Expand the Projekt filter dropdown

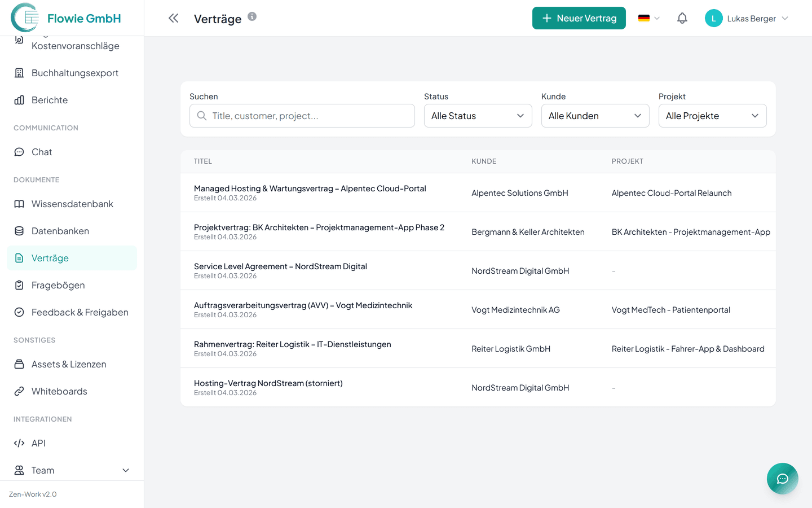click(x=712, y=115)
